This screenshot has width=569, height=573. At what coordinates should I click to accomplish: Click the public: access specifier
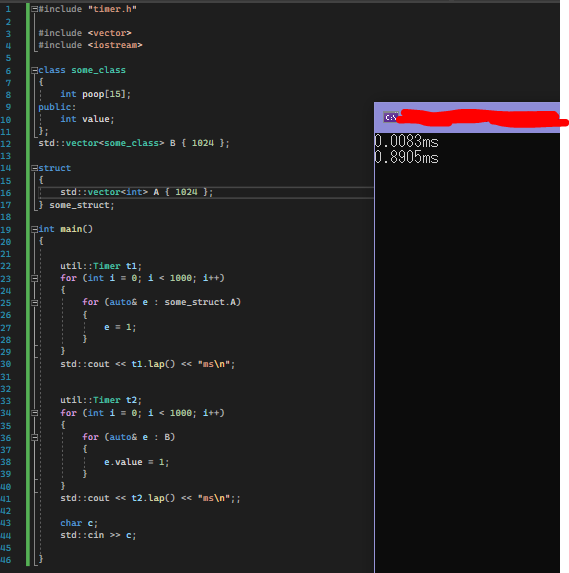click(x=57, y=107)
